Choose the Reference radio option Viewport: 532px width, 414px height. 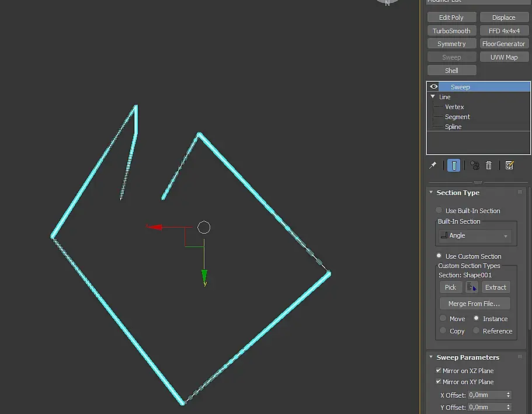point(476,330)
